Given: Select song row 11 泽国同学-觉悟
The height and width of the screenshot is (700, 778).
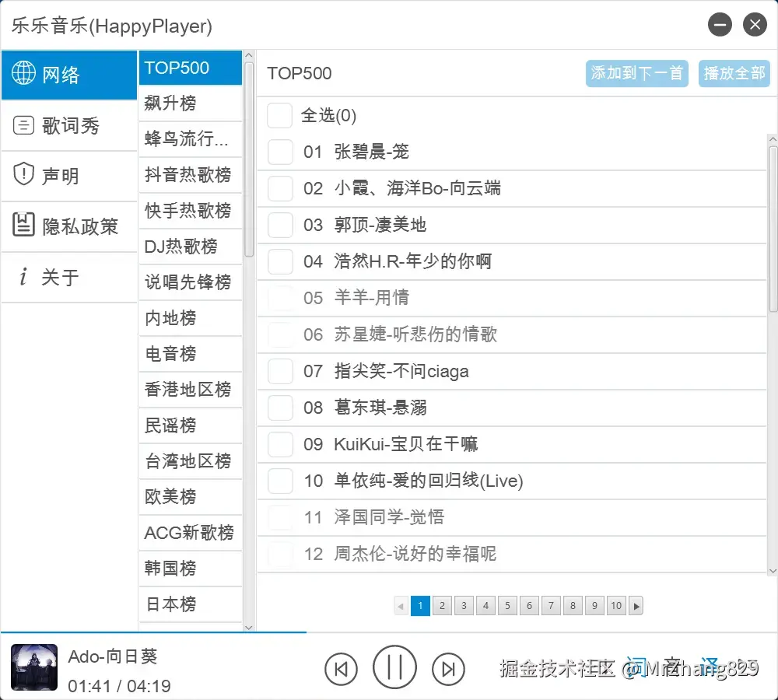Looking at the screenshot, I should click(512, 517).
